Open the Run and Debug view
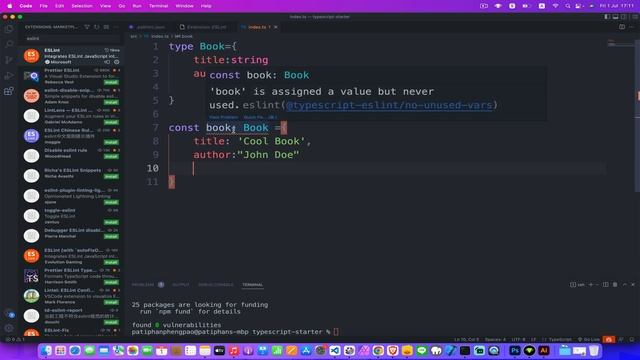Screen dimensions: 640x360 [x=9, y=75]
